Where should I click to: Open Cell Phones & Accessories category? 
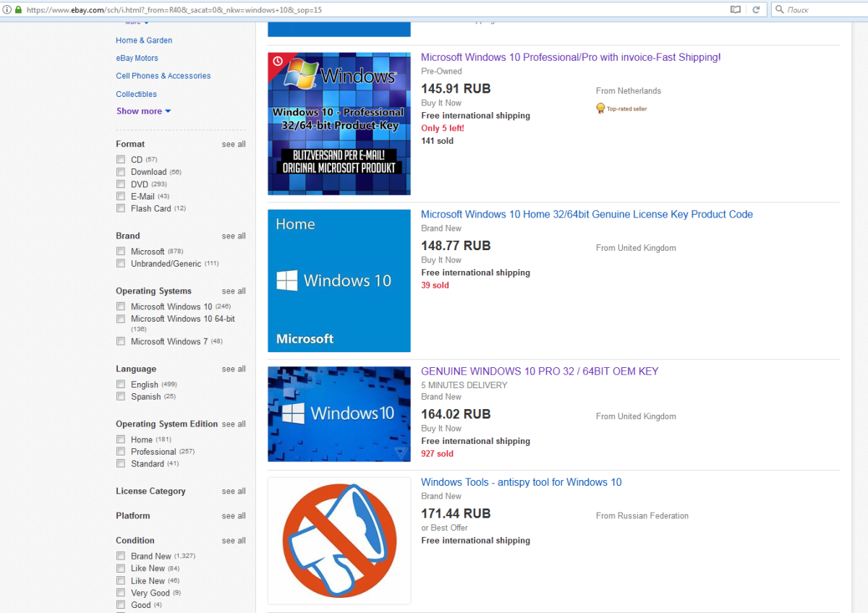(163, 76)
